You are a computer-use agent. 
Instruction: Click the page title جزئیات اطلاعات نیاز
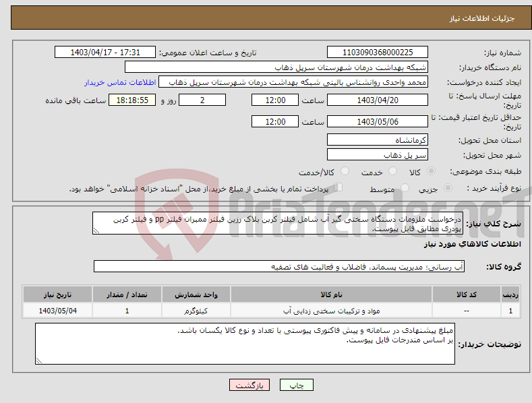[x=482, y=18]
